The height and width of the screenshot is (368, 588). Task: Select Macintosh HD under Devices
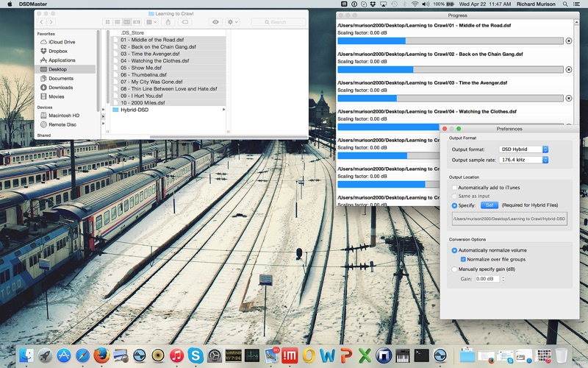[60, 116]
